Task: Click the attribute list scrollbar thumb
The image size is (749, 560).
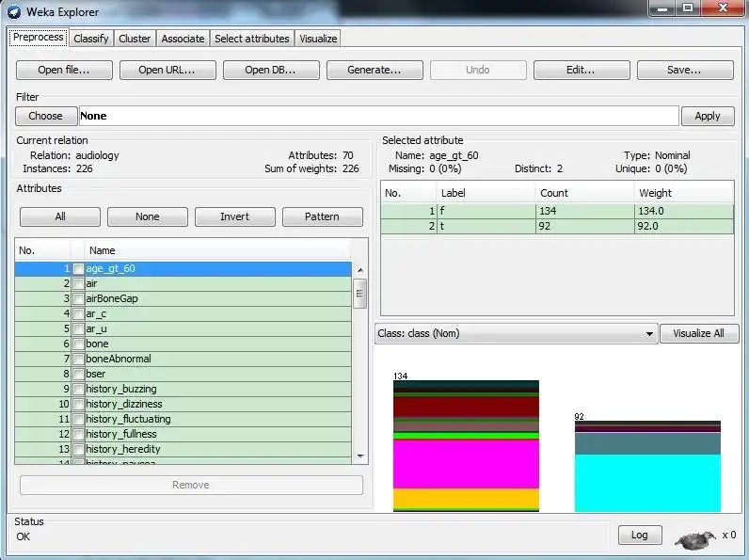Action: coord(360,294)
